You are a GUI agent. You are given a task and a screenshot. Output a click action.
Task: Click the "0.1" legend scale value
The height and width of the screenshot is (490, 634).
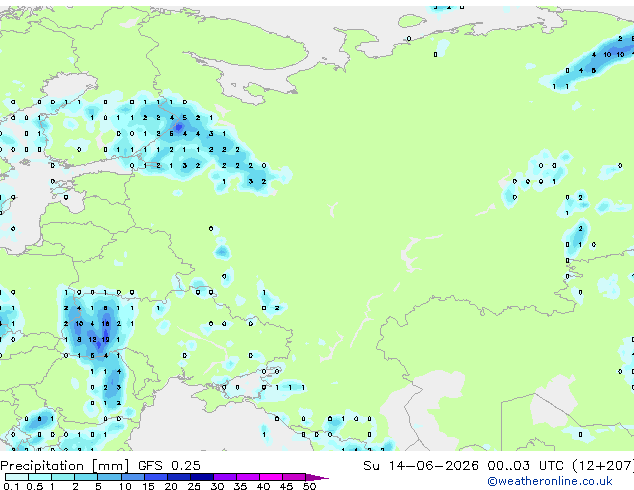pos(11,486)
